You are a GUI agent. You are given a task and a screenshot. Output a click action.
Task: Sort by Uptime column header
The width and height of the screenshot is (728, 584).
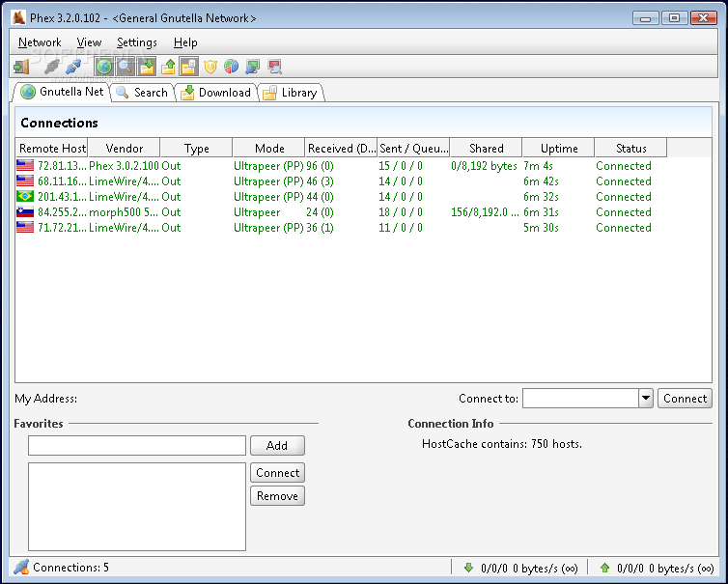pos(559,148)
